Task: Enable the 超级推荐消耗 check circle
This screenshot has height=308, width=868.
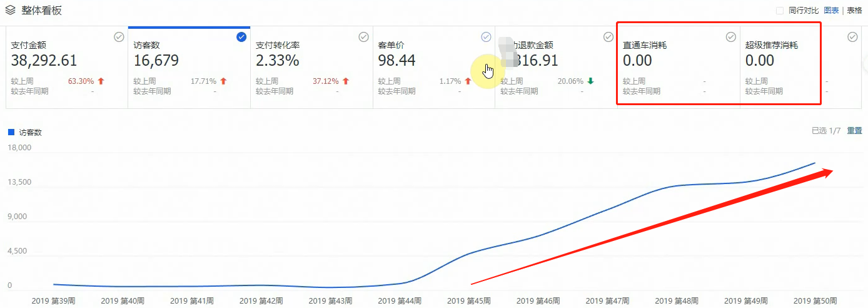Action: 812,37
